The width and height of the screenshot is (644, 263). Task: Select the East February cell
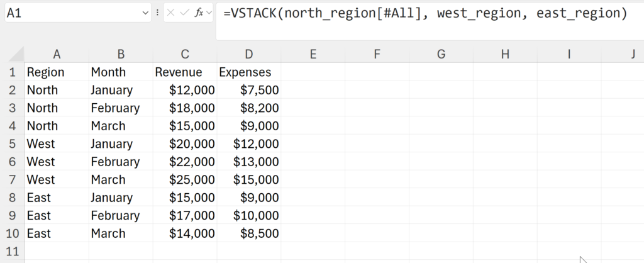121,215
